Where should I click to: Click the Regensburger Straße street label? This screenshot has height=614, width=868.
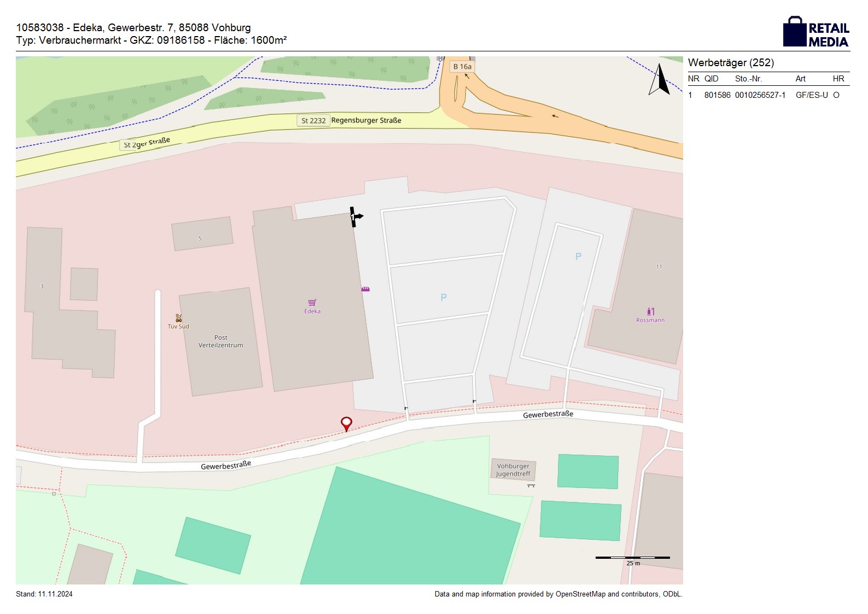366,120
